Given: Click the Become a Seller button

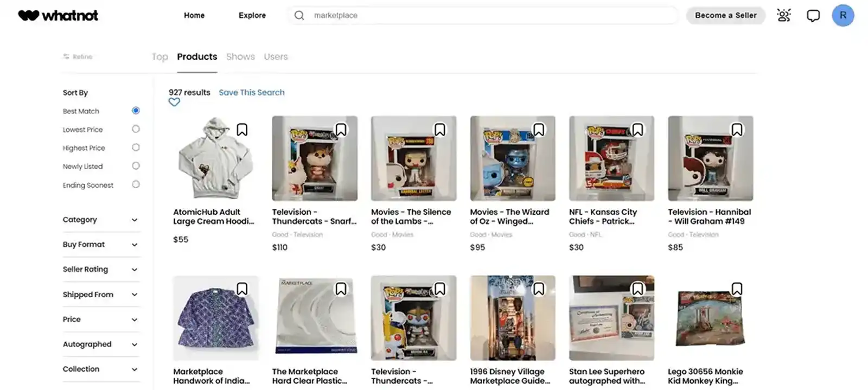Looking at the screenshot, I should pyautogui.click(x=725, y=15).
